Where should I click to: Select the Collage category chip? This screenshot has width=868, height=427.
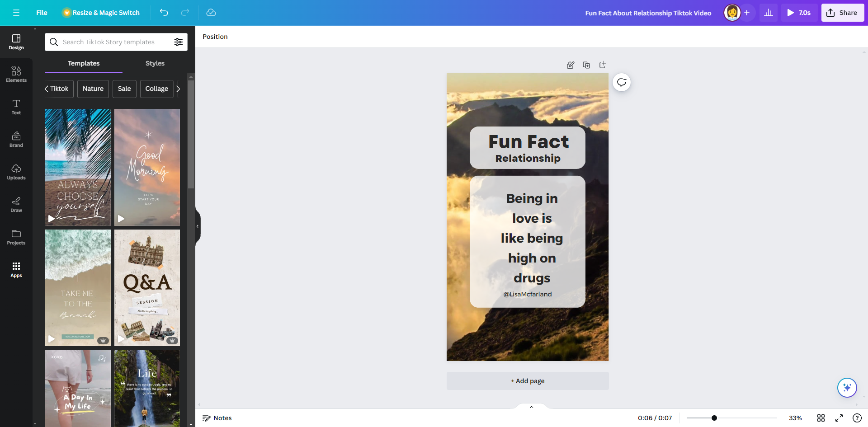point(156,89)
